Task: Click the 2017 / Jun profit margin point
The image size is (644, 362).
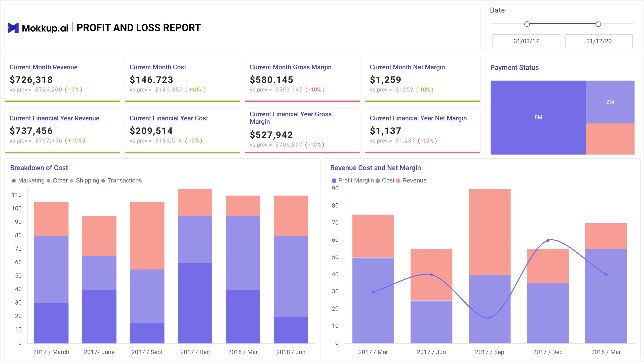Action: pos(431,275)
